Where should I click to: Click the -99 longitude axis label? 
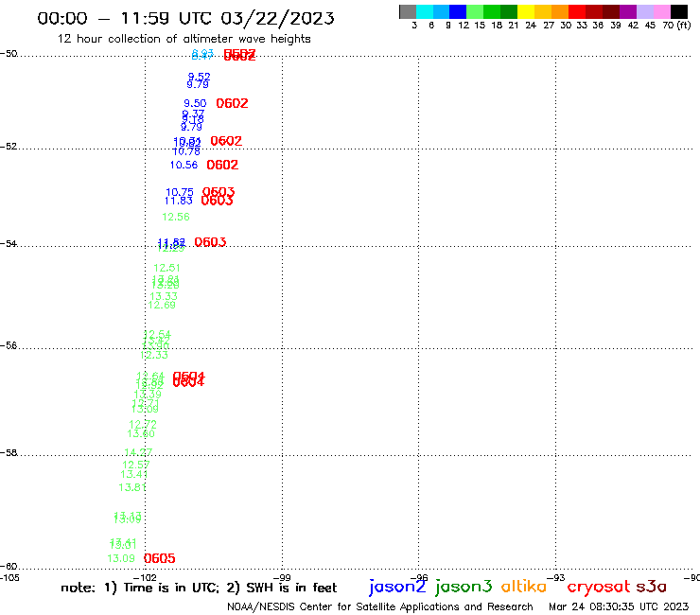click(282, 578)
